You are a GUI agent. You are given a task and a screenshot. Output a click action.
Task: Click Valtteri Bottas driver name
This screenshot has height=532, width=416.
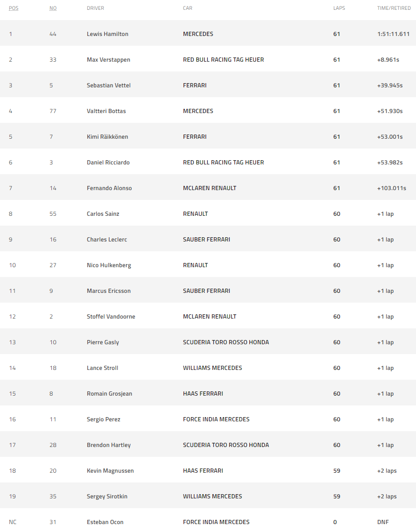tap(106, 111)
